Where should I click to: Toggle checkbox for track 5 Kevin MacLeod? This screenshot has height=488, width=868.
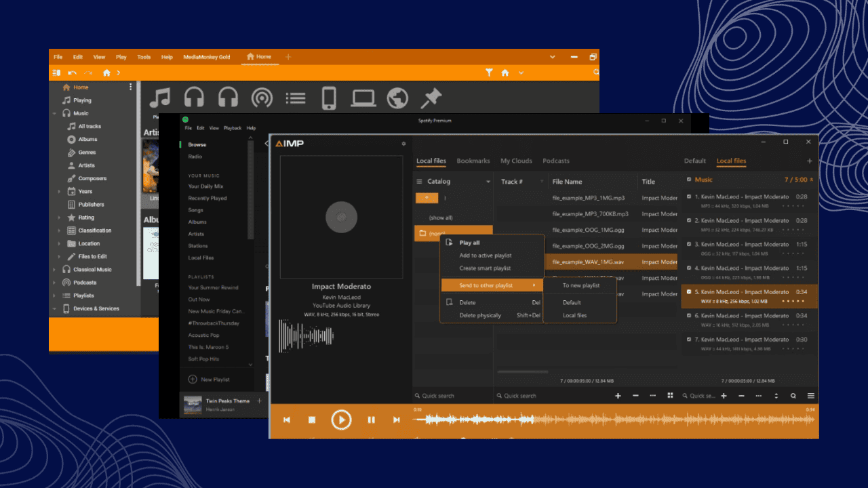pyautogui.click(x=689, y=291)
